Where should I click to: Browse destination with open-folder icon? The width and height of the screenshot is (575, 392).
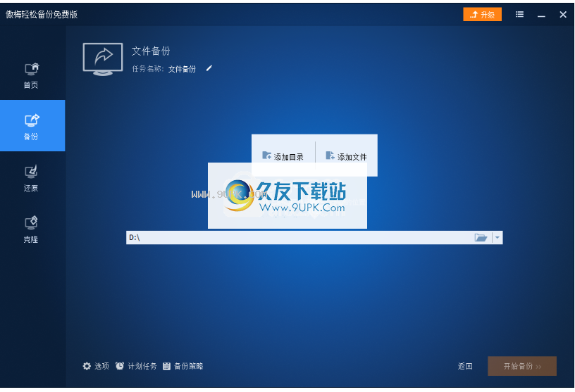click(481, 238)
